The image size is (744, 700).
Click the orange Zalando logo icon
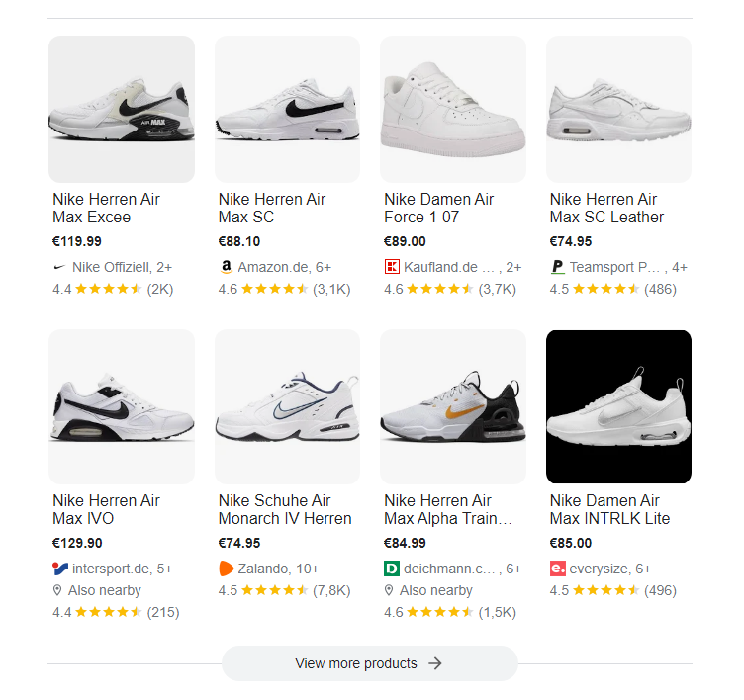point(227,569)
